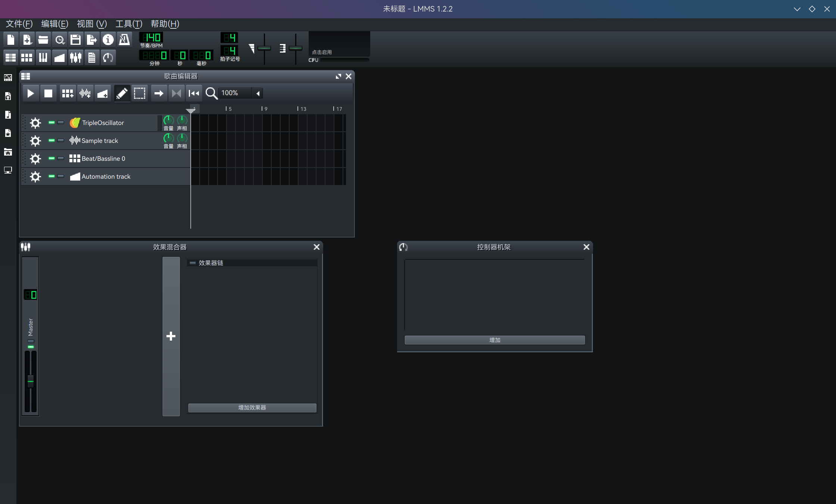Select the draw mode pencil tool
This screenshot has height=504, width=836.
tap(122, 93)
